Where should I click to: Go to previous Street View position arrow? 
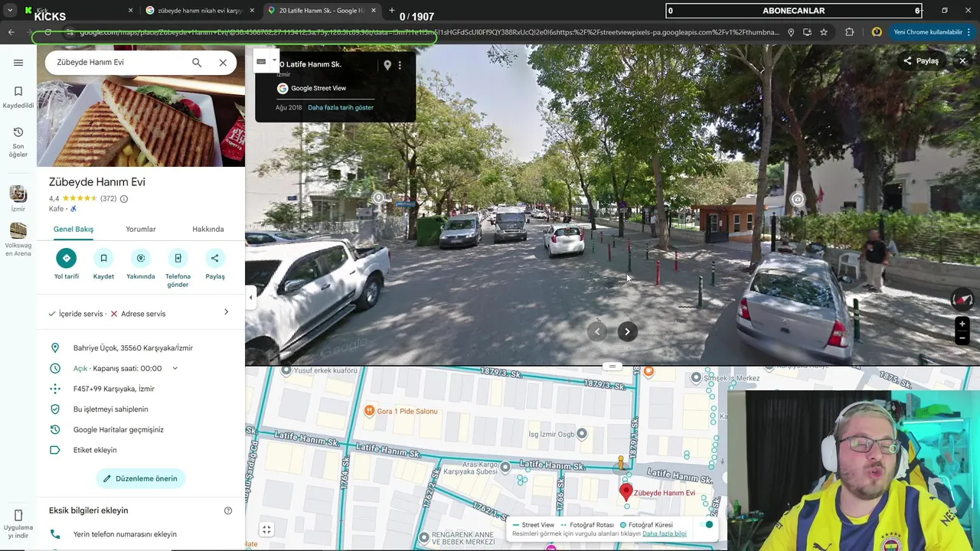[x=597, y=331]
